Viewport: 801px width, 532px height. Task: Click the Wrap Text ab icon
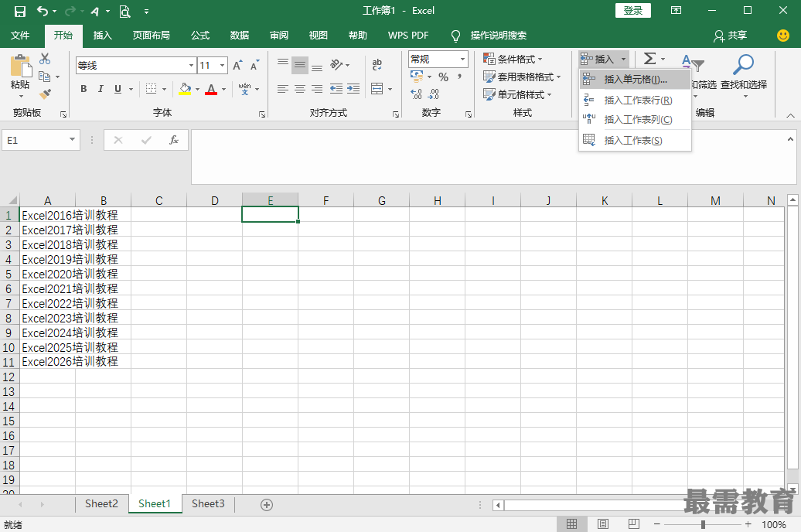click(x=377, y=65)
